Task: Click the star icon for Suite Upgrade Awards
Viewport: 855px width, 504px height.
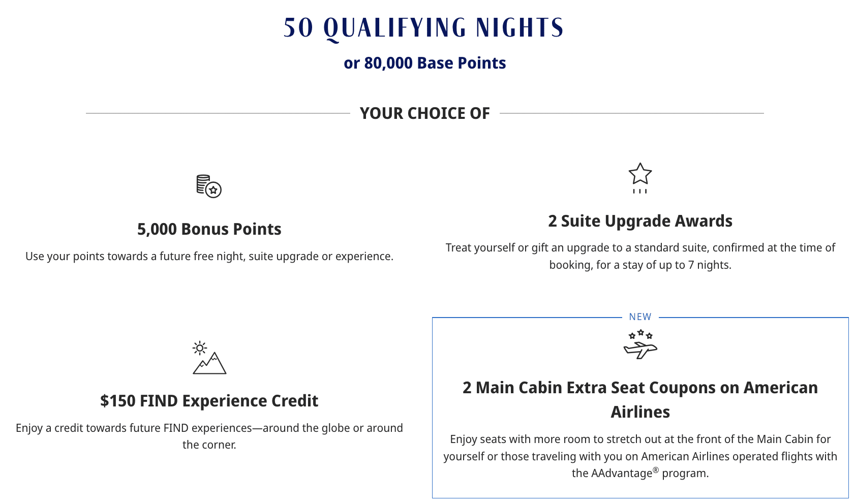Action: point(640,177)
